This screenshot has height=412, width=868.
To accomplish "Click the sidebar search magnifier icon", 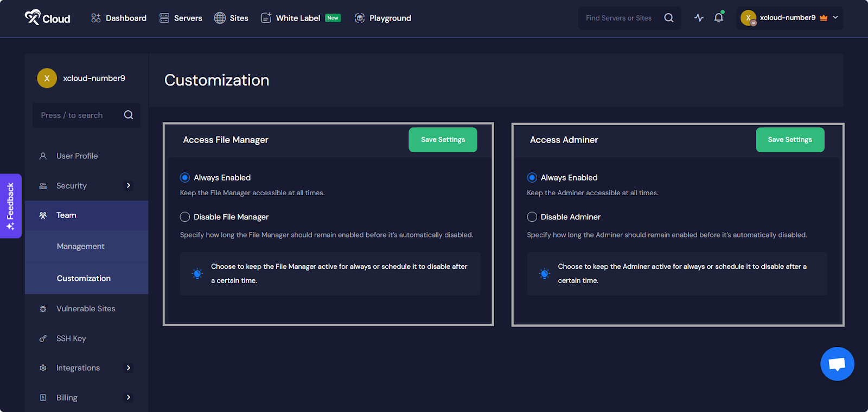I will click(x=129, y=115).
